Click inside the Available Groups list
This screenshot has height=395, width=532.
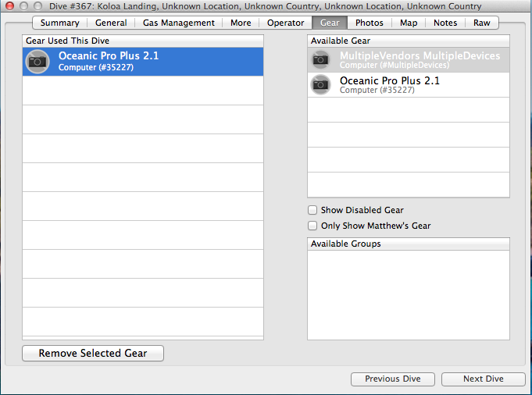point(408,294)
